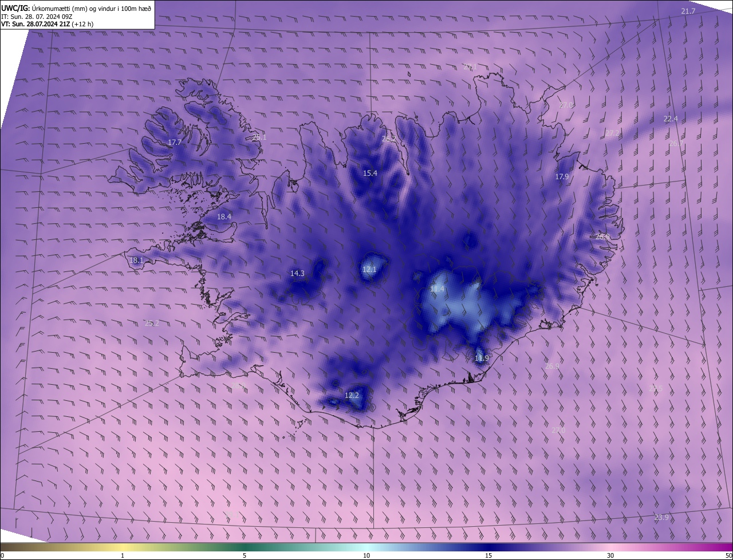Screen dimensions: 733x560
Task: Click the 26.7 value label
Action: coord(676,144)
